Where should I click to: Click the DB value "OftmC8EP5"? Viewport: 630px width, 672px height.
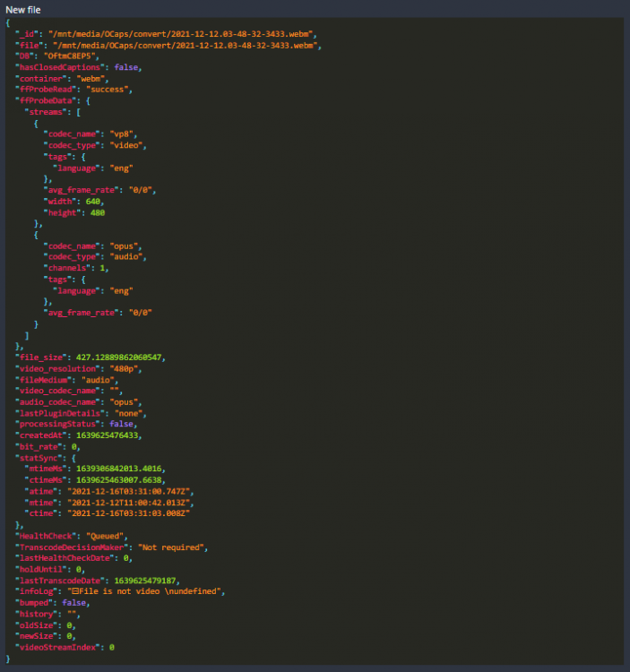pyautogui.click(x=71, y=56)
